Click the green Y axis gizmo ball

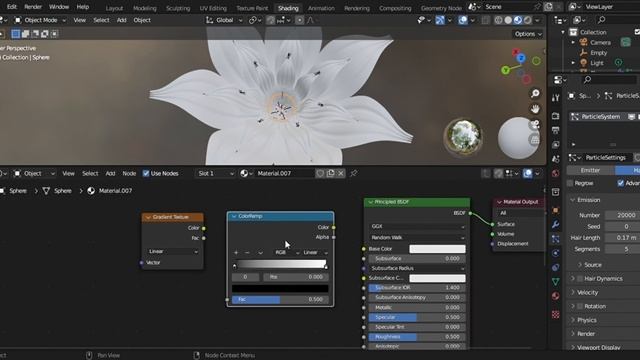506,70
